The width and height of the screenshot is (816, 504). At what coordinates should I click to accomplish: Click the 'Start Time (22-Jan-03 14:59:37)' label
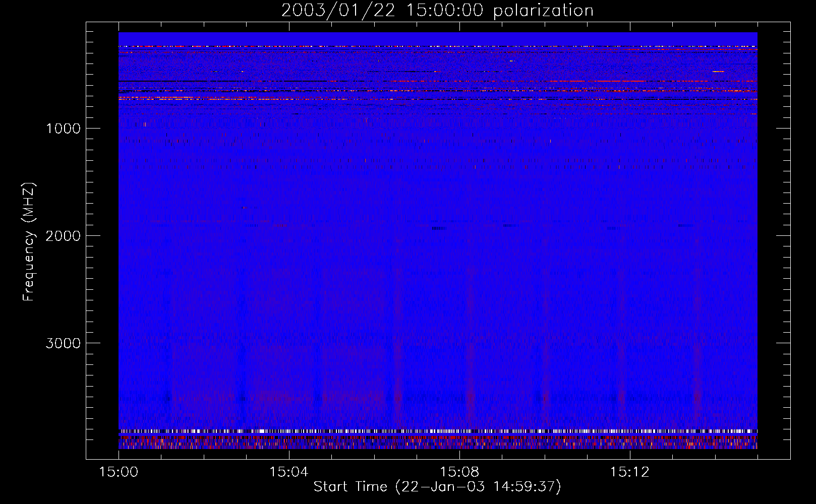[x=437, y=487]
